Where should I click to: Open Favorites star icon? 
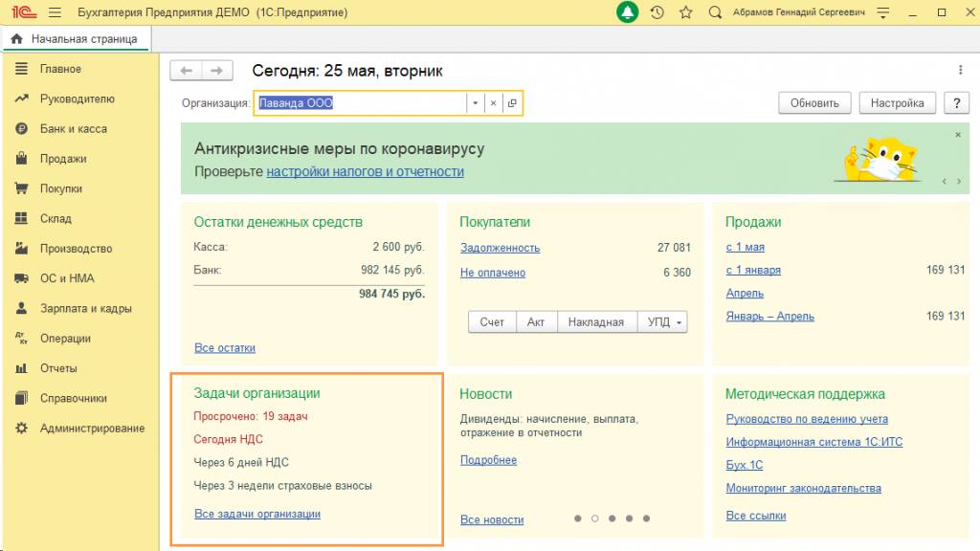(685, 11)
